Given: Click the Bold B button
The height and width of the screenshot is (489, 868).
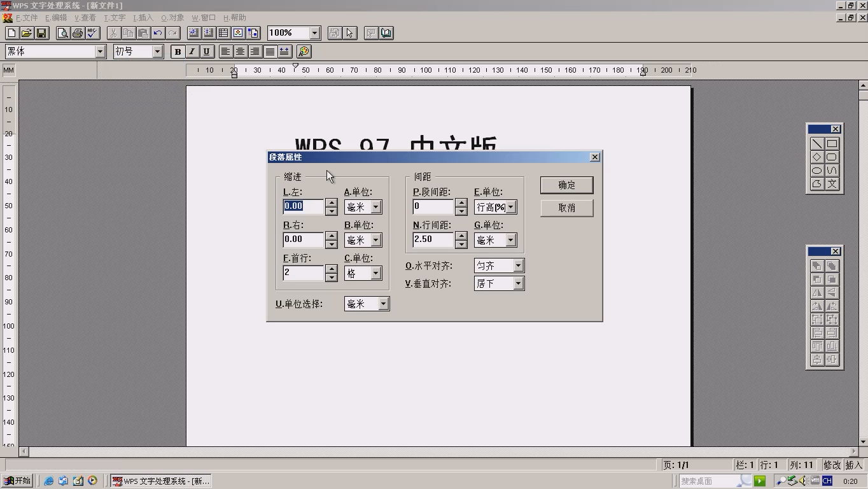Looking at the screenshot, I should click(178, 52).
